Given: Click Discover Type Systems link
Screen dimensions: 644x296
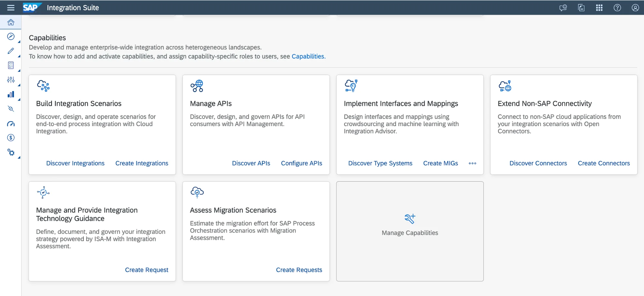Looking at the screenshot, I should [x=380, y=163].
